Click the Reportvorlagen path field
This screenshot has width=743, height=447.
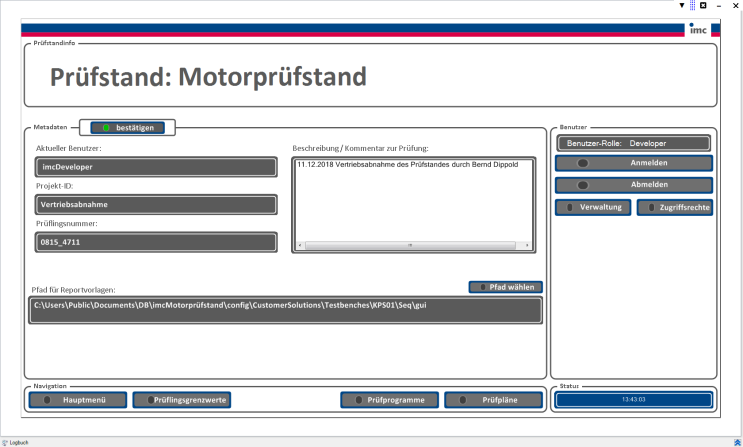(x=285, y=310)
